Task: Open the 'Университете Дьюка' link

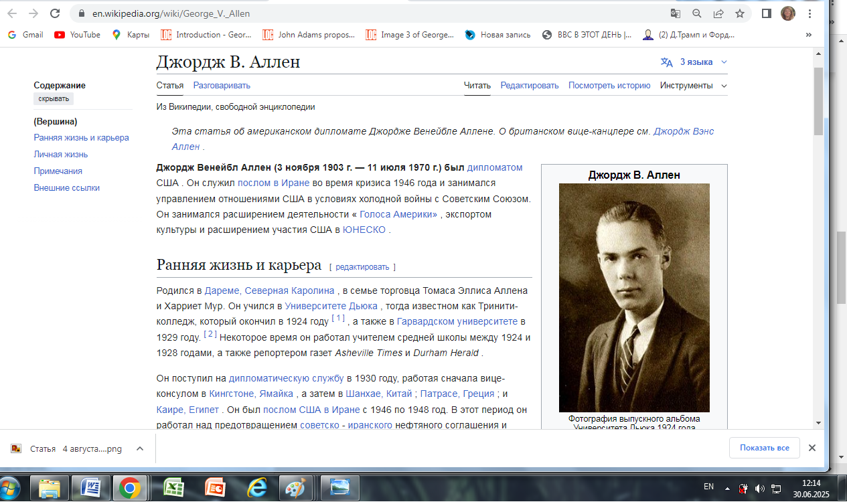Action: click(x=332, y=307)
